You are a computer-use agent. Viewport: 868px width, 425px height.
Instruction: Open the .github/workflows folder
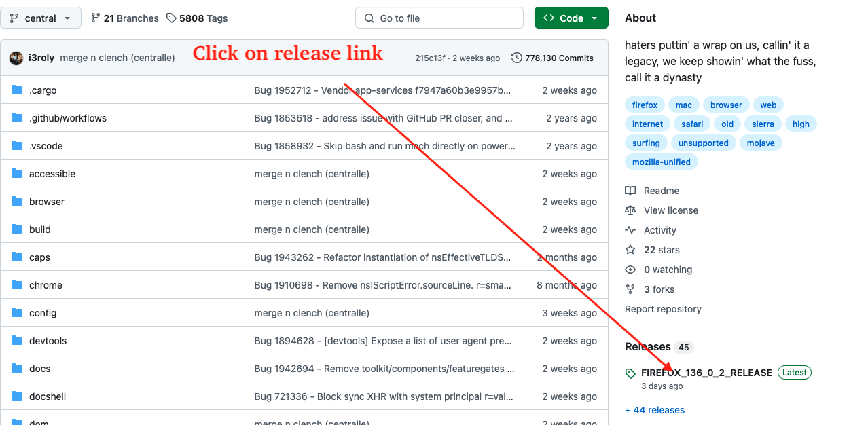pyautogui.click(x=68, y=118)
